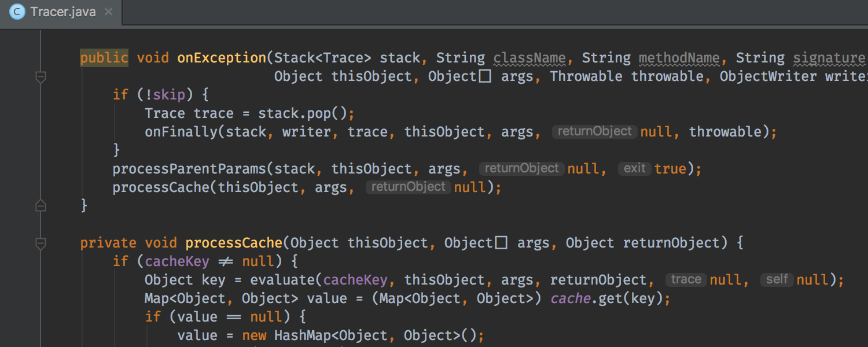Click stack.pop() in the Trace assignment
The image size is (868, 347).
tap(302, 113)
